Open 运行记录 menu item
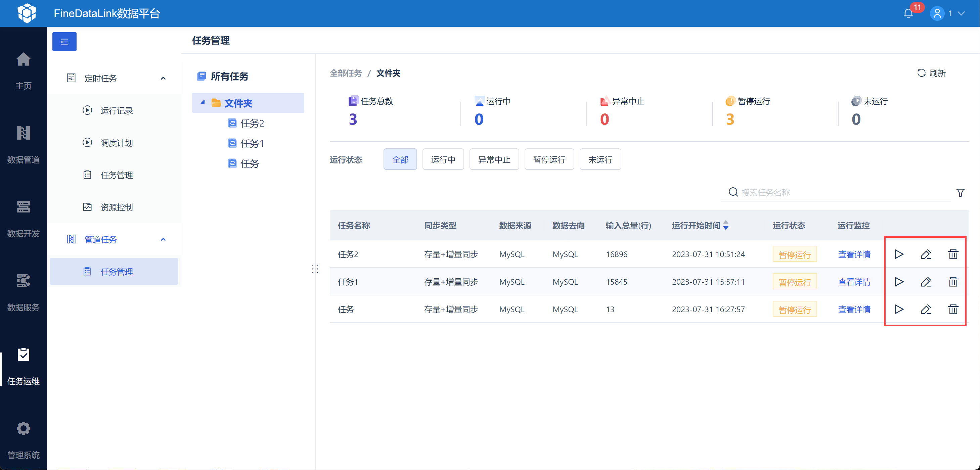Image resolution: width=980 pixels, height=470 pixels. click(117, 111)
